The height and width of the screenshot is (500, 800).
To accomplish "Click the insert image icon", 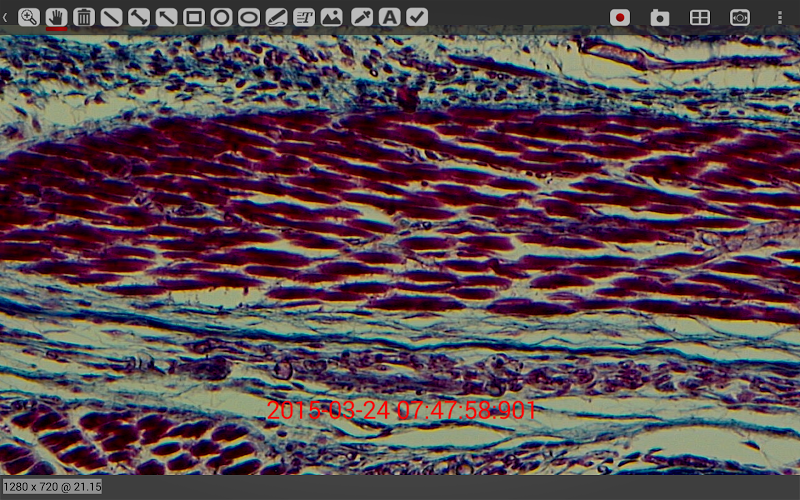I will coord(332,17).
